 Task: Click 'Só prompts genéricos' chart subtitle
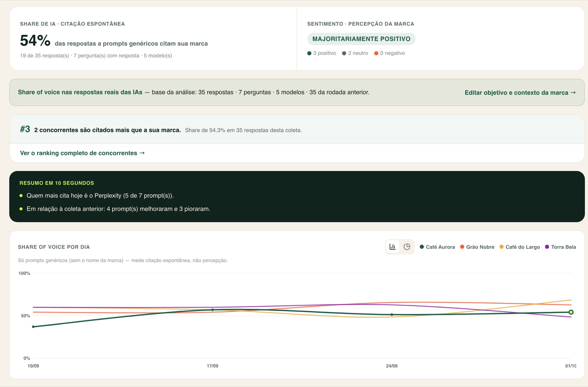click(123, 260)
